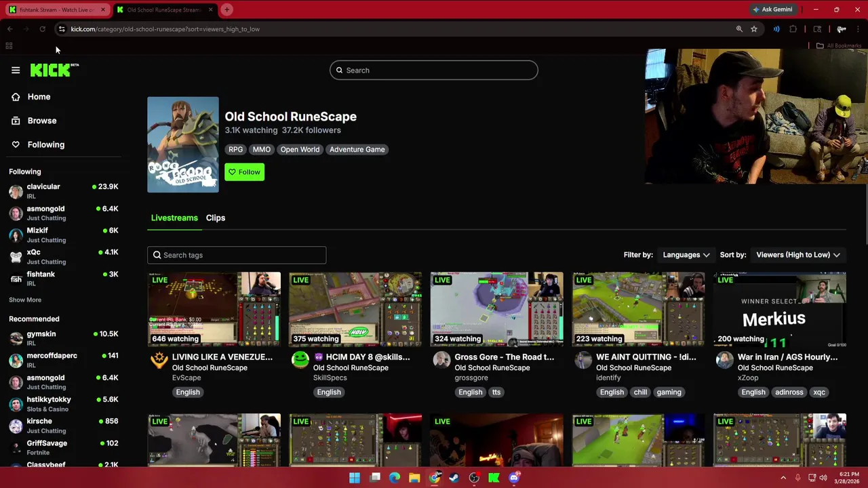The image size is (868, 488).
Task: Click EvScape channel avatar icon
Action: coord(159,360)
